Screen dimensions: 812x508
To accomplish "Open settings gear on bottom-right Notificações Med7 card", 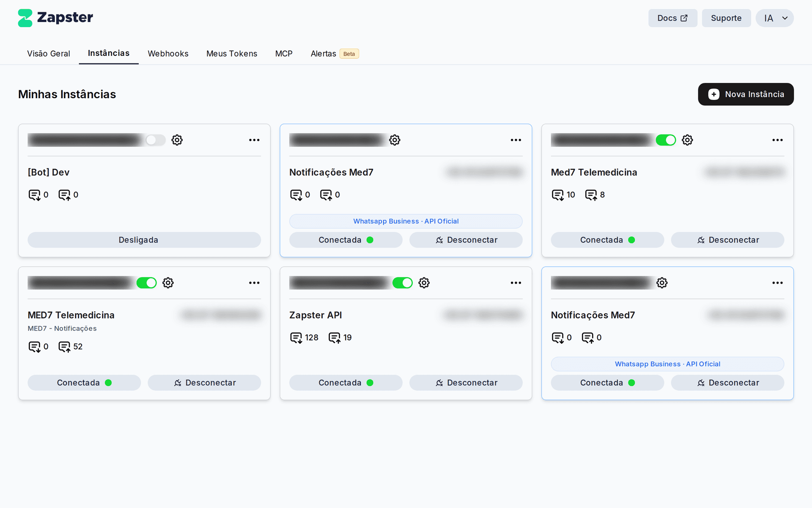I will (x=662, y=283).
